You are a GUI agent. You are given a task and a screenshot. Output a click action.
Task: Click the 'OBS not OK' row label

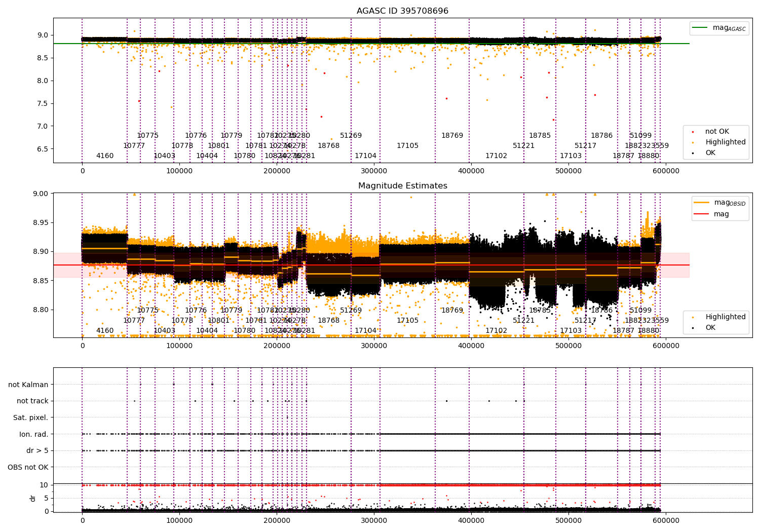(x=28, y=467)
